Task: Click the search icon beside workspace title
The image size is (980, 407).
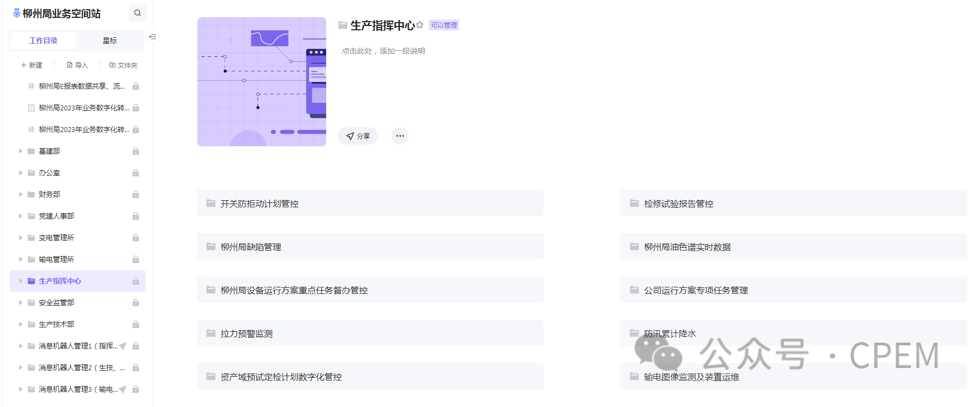Action: tap(137, 13)
